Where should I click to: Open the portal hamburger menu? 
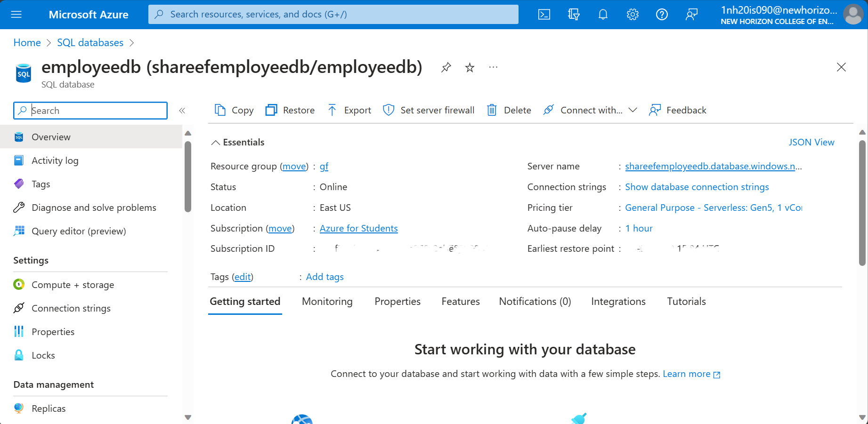(16, 14)
